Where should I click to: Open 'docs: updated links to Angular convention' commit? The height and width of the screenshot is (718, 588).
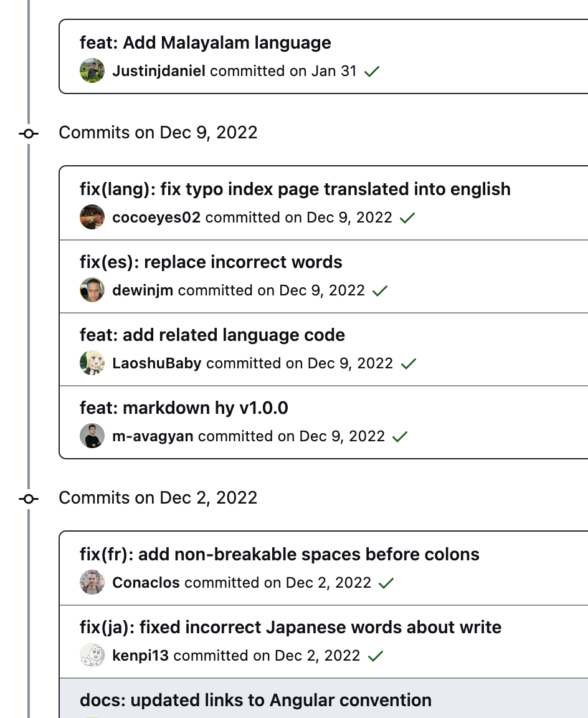click(x=255, y=701)
